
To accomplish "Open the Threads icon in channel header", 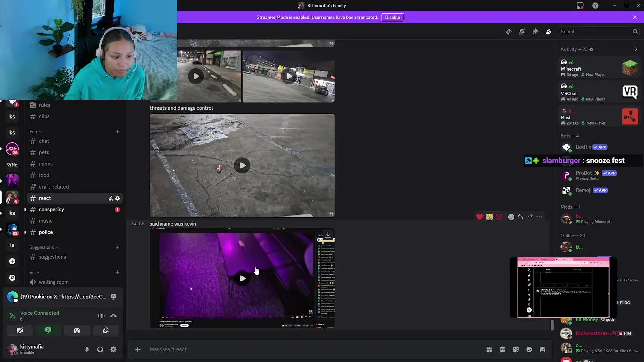I will (508, 32).
